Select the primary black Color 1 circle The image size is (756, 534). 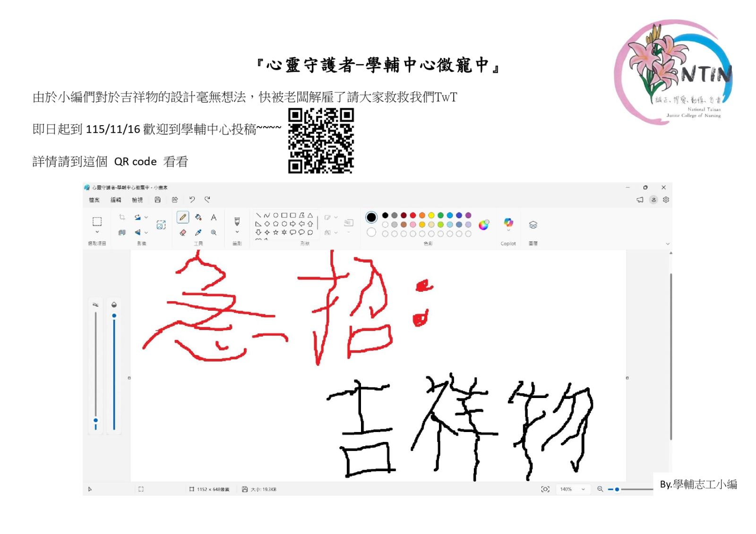click(x=371, y=217)
